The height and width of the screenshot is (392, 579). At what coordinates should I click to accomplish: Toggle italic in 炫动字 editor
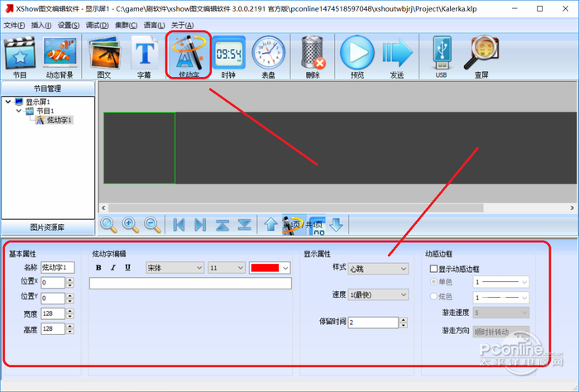113,268
